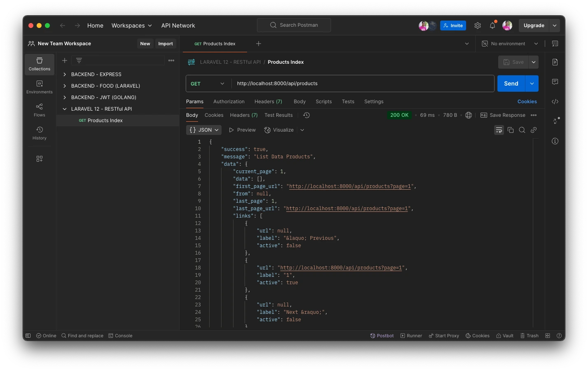Click the blue Send button
588x371 pixels.
click(511, 83)
